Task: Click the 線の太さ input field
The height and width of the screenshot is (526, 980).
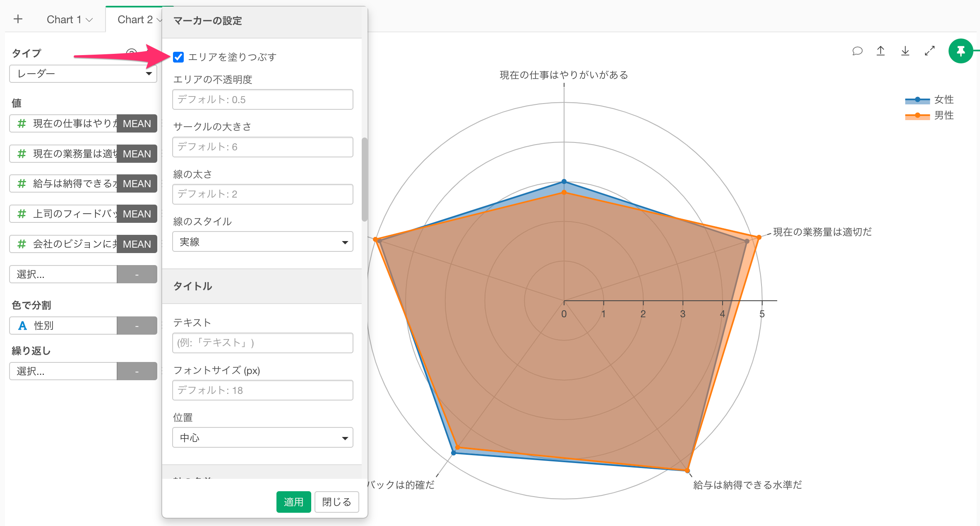Action: 262,194
